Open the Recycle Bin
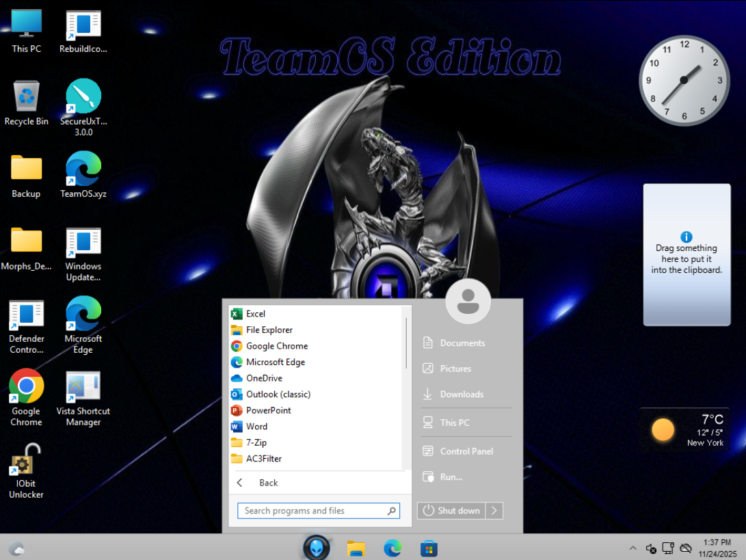The width and height of the screenshot is (746, 560). (x=27, y=97)
